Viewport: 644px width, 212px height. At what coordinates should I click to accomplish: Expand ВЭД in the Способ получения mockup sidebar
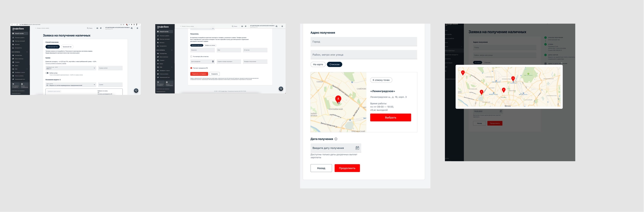pos(27,69)
